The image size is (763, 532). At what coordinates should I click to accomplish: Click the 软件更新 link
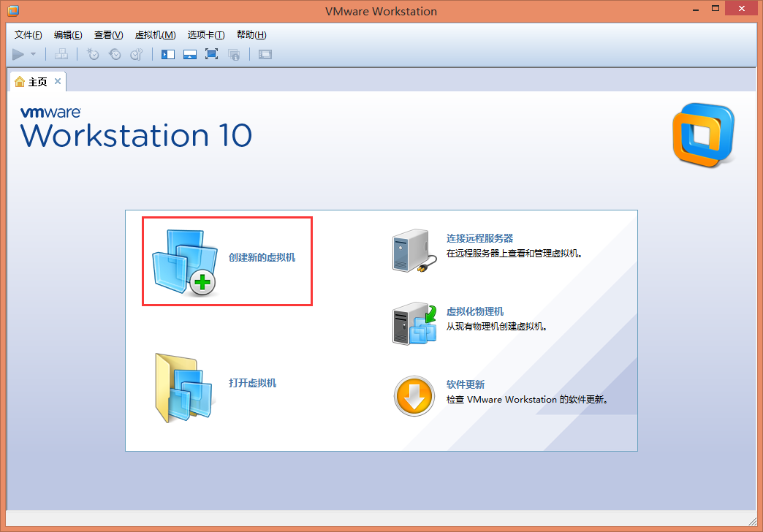(466, 384)
